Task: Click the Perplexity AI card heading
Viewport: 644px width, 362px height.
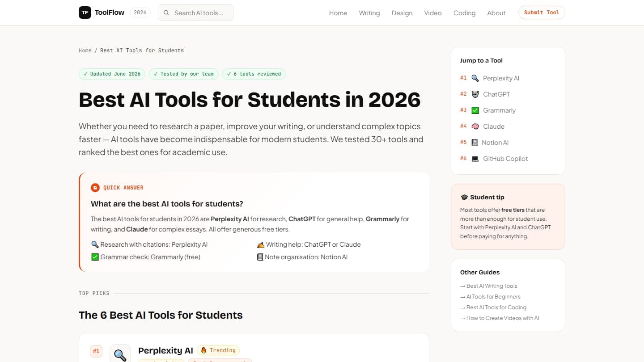Action: [165, 350]
